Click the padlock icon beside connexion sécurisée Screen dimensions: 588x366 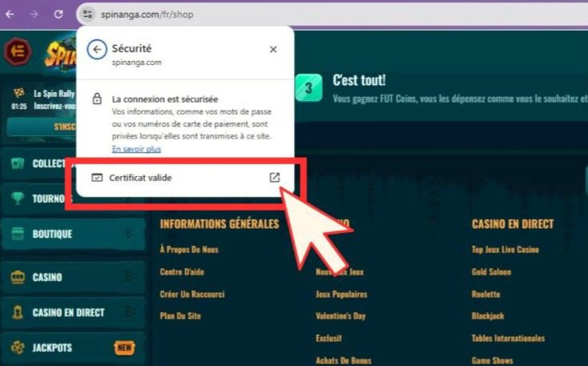pyautogui.click(x=97, y=99)
